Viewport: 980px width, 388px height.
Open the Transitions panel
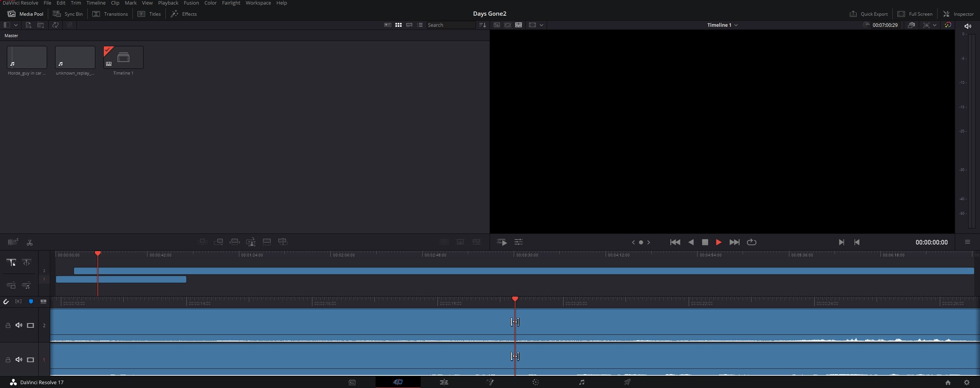click(110, 14)
